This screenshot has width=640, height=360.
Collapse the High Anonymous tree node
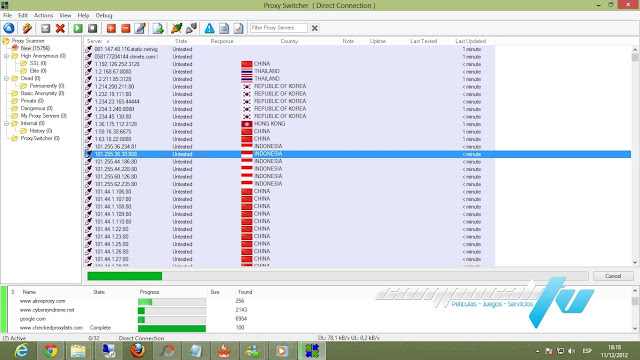pyautogui.click(x=7, y=56)
